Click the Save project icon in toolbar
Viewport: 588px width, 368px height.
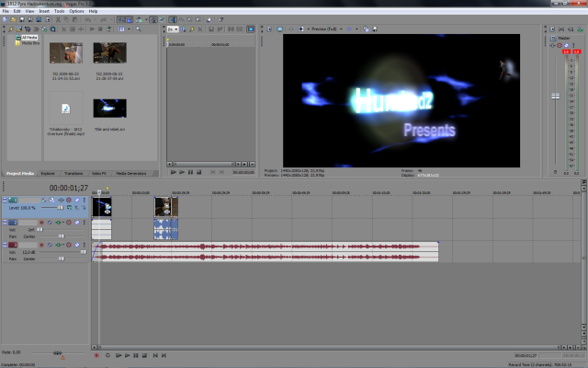click(x=21, y=19)
